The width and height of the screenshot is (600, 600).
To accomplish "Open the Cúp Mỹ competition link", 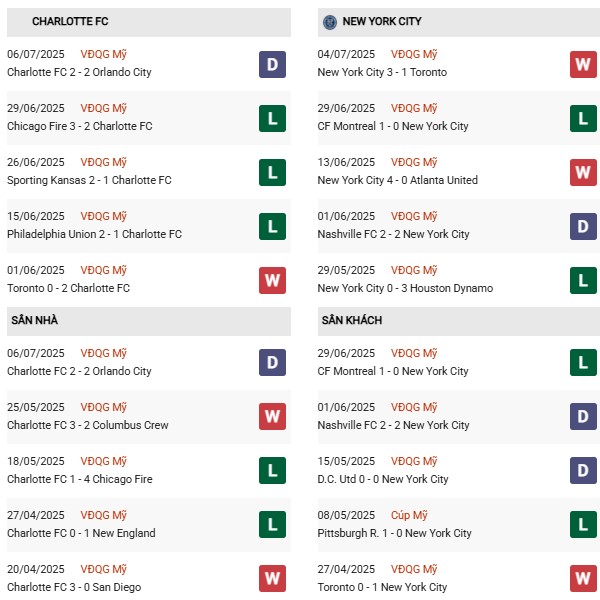I will pyautogui.click(x=413, y=516).
